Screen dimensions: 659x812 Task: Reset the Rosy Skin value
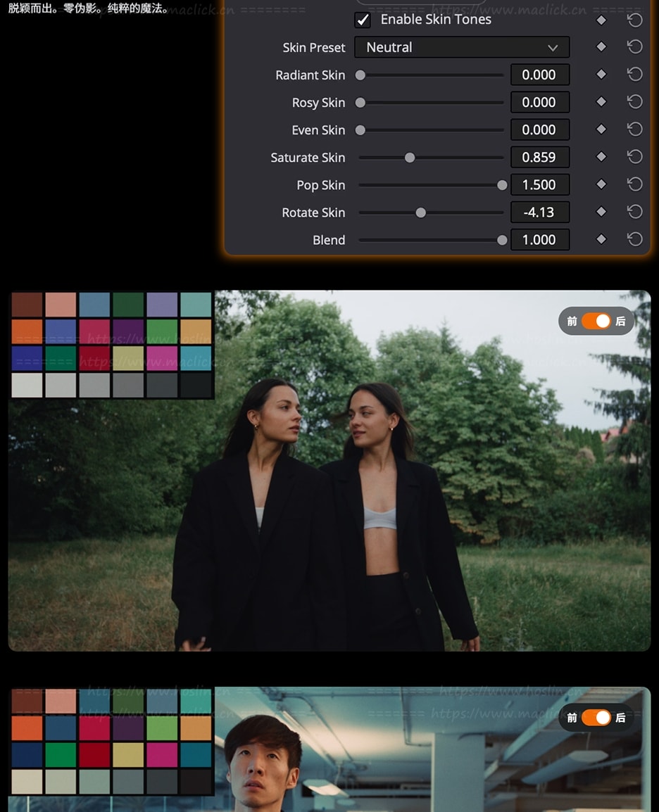coord(634,101)
